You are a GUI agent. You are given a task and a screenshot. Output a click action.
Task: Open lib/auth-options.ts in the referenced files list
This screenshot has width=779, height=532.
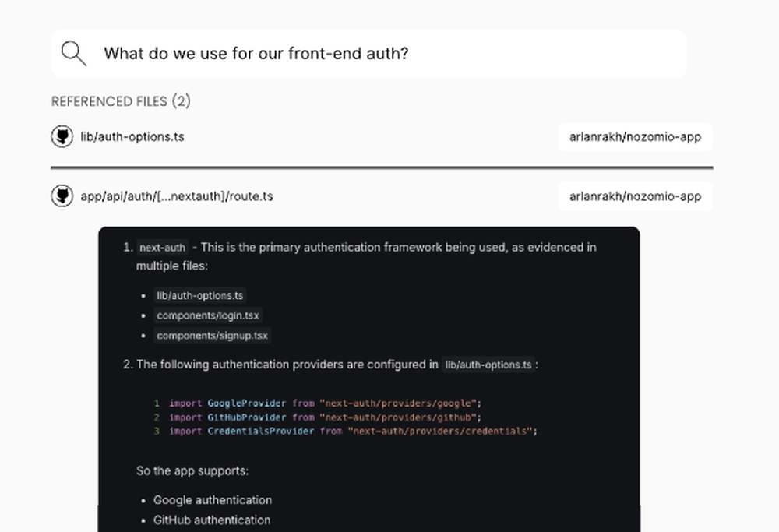pyautogui.click(x=132, y=136)
